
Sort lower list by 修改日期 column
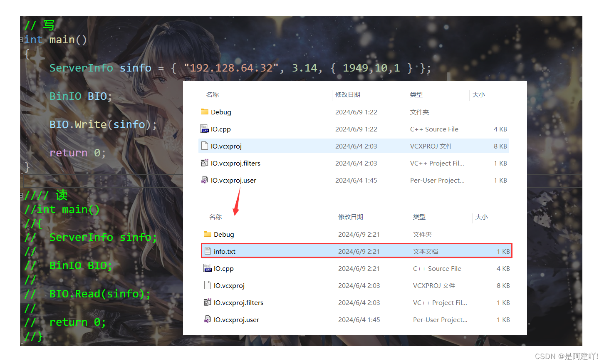(x=351, y=217)
